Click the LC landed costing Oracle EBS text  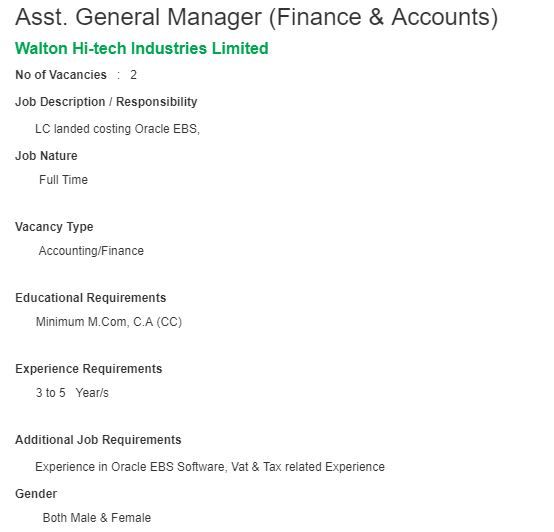(x=118, y=129)
